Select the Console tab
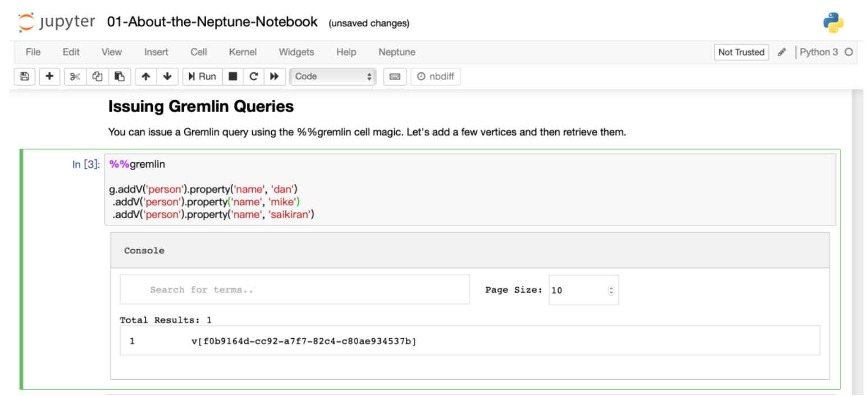 (144, 251)
